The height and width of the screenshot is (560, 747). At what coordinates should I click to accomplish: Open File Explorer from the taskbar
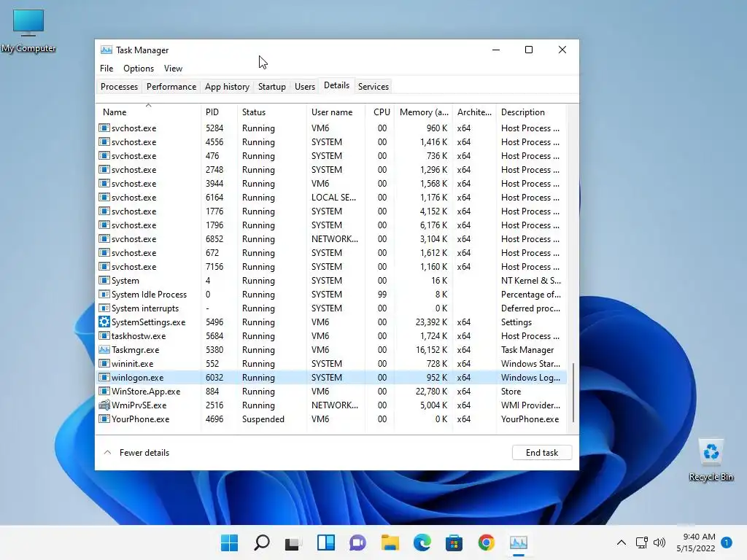390,542
